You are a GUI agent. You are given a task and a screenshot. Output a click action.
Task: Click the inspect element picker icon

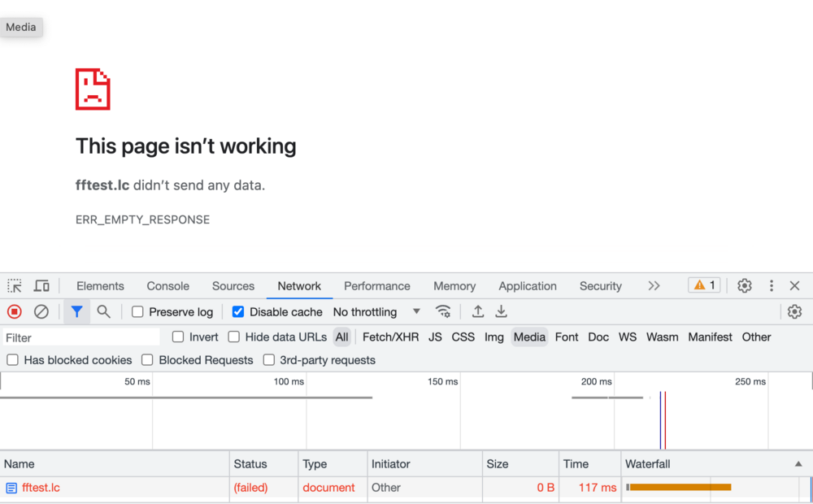[15, 286]
